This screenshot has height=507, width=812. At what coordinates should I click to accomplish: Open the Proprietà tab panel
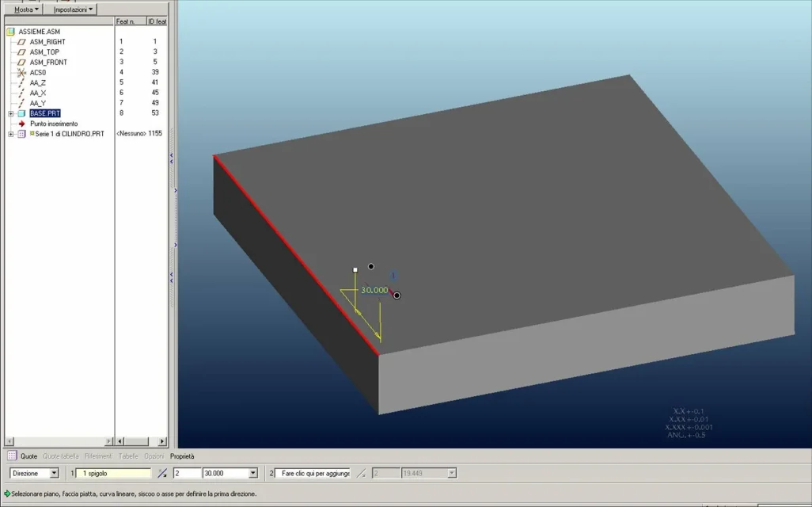[182, 456]
